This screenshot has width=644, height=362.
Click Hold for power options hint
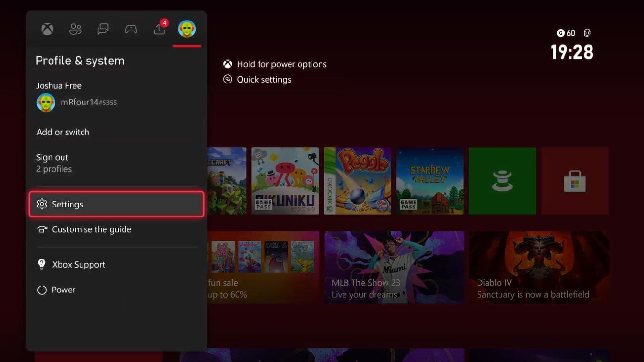[281, 64]
